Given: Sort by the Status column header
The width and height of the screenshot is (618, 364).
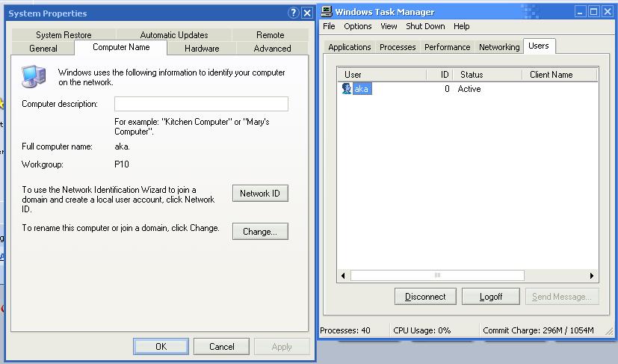Looking at the screenshot, I should tap(487, 75).
